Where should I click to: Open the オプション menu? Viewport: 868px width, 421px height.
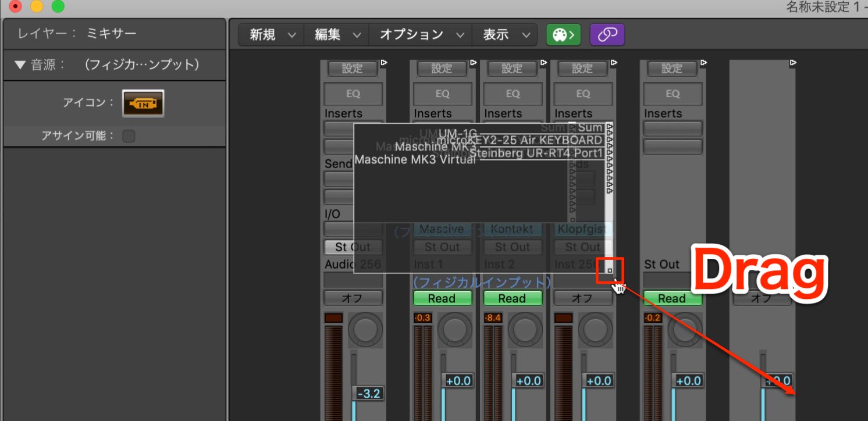pyautogui.click(x=420, y=35)
